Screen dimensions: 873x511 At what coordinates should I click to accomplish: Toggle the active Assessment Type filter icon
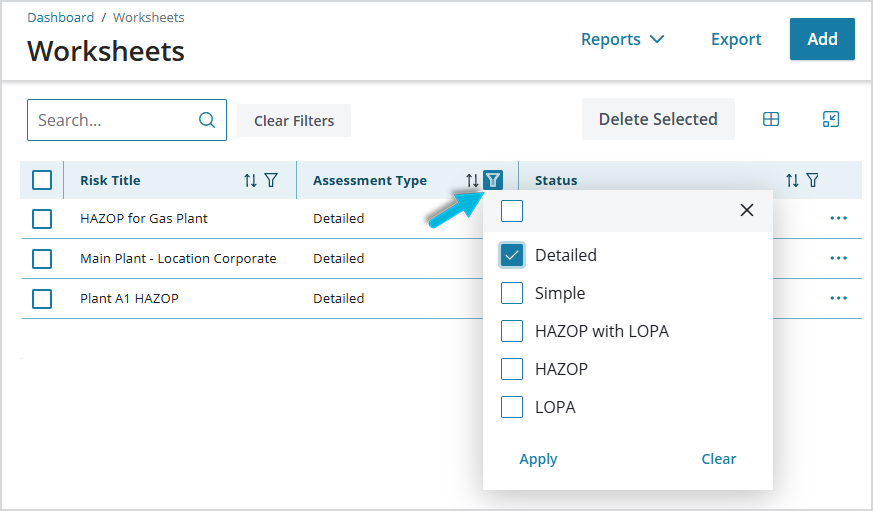coord(493,180)
